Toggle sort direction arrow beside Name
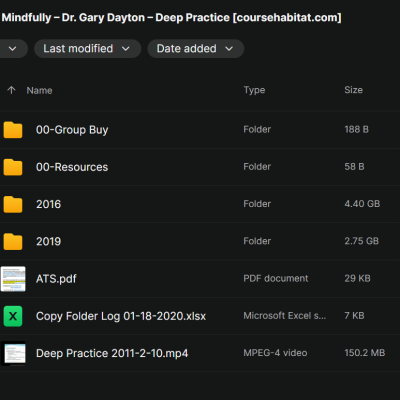The width and height of the screenshot is (400, 400). 11,90
